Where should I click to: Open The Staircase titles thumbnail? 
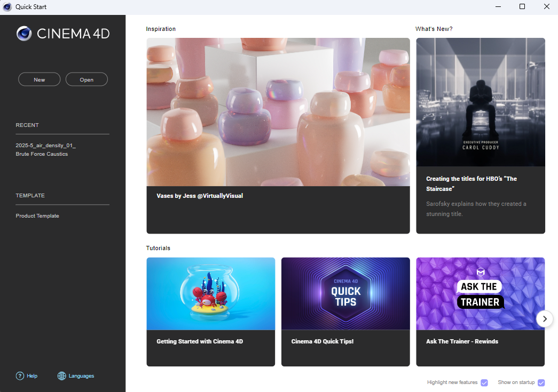point(481,102)
